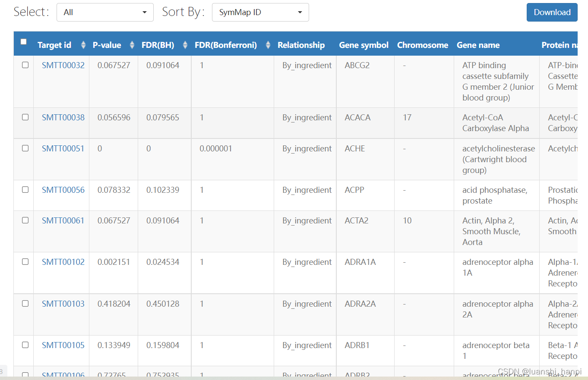Open the Select dropdown showing All
The image size is (588, 380).
105,12
